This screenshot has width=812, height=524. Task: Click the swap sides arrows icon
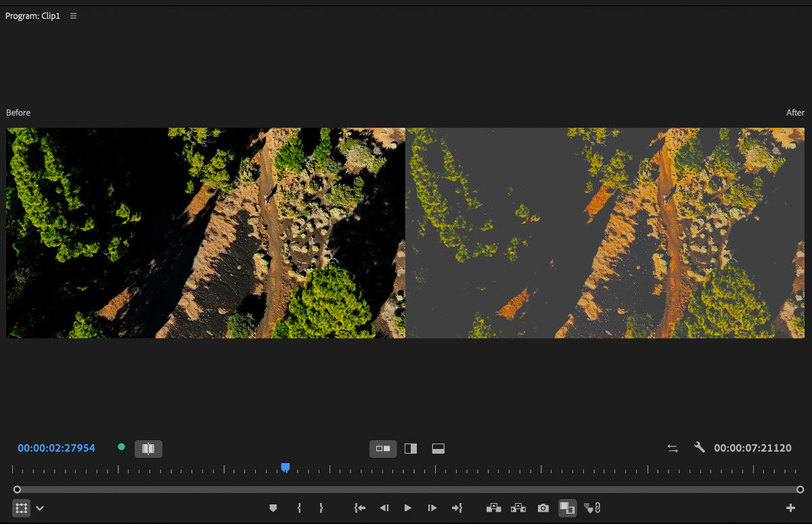click(672, 448)
